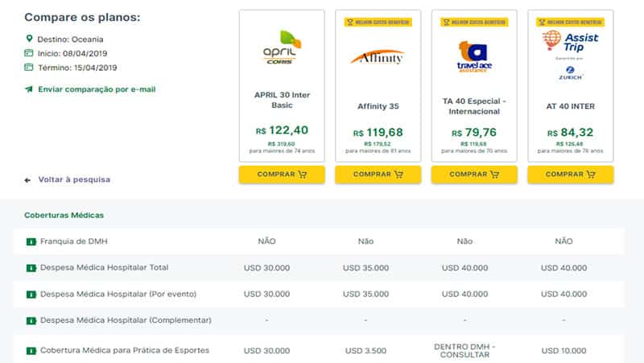Click the Despesa Médica Hospitalar (Por evento) label
644x363 pixels.
118,294
